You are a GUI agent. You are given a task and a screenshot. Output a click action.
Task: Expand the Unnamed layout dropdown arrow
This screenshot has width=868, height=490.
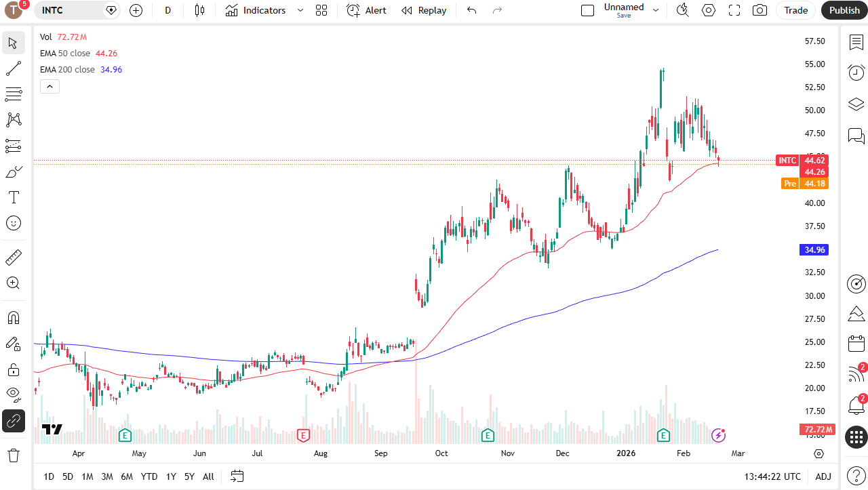tap(656, 10)
